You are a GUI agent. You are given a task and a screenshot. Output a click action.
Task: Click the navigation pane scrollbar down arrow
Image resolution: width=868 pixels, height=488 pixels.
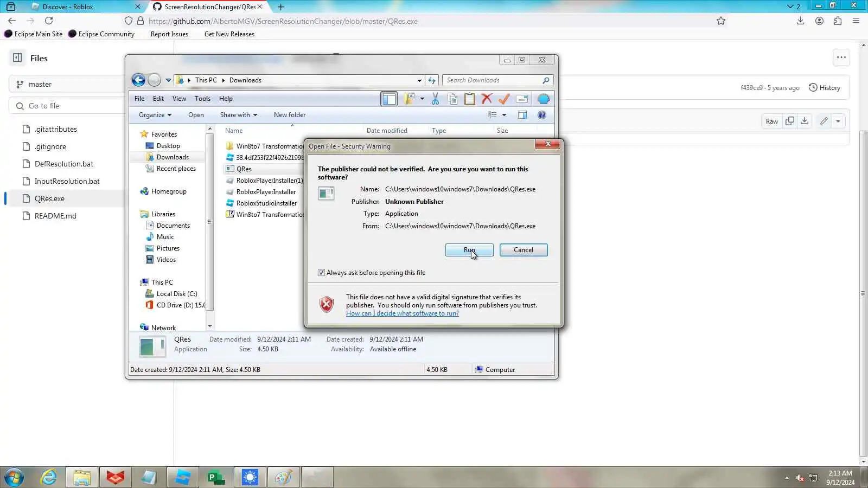click(210, 326)
